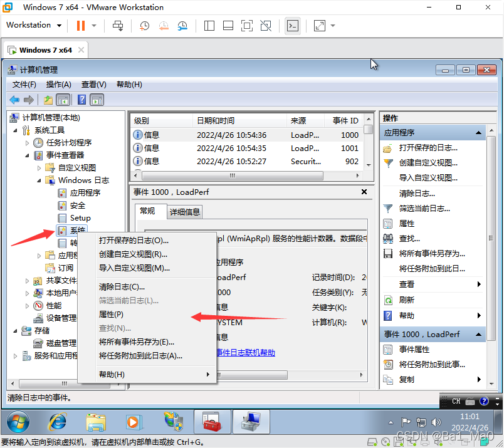Click the blue help toolbar icon
The height and width of the screenshot is (448, 504).
pyautogui.click(x=82, y=100)
